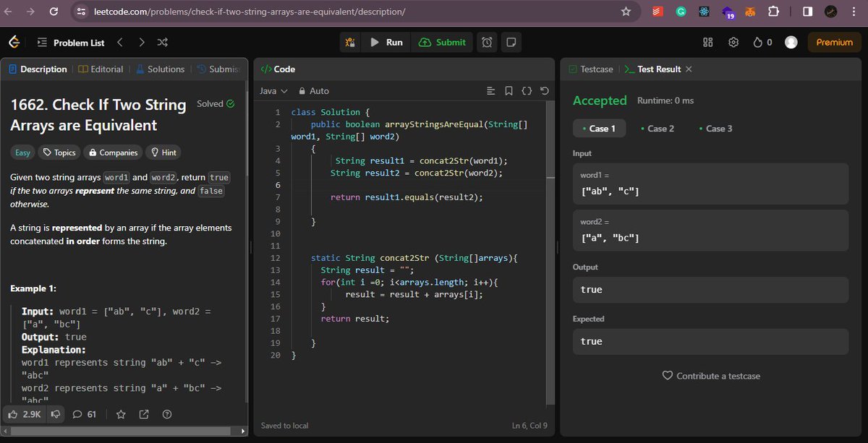Click the Premium button
868x443 pixels.
pos(835,43)
